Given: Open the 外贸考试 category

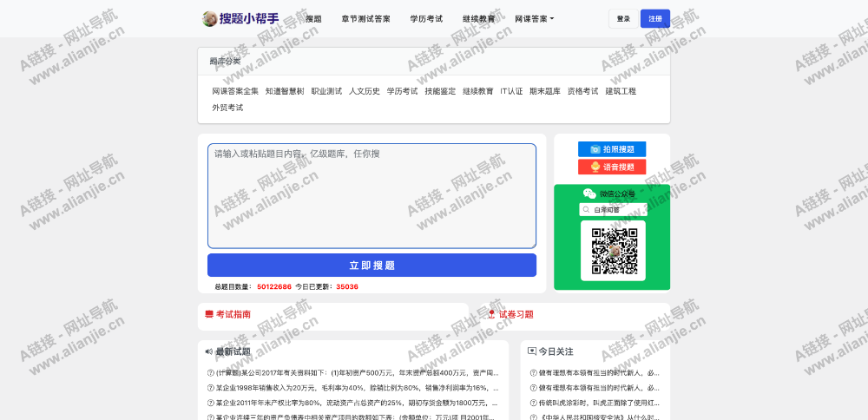Looking at the screenshot, I should (x=227, y=108).
